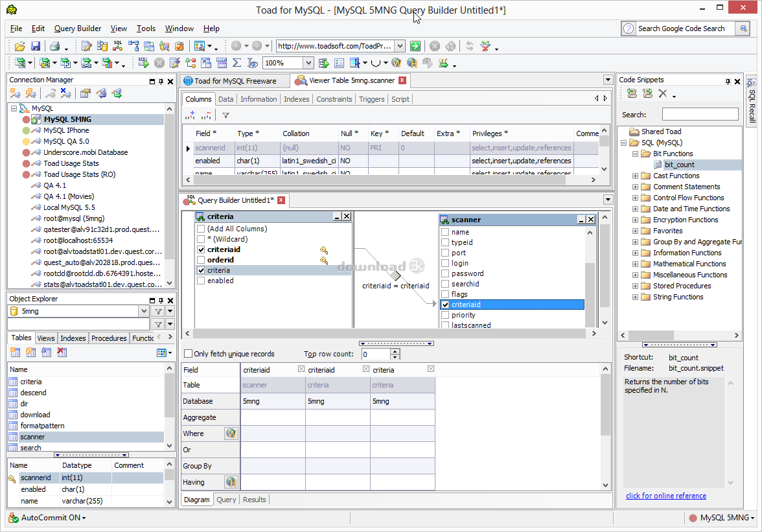762x532 pixels.
Task: Click the Sigma summation icon in Query Builder toolbar
Action: (235, 62)
